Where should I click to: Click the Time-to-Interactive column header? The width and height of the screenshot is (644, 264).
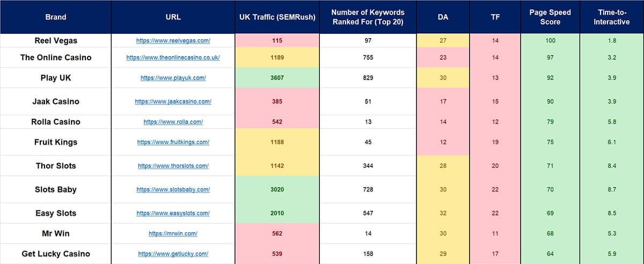(x=612, y=17)
